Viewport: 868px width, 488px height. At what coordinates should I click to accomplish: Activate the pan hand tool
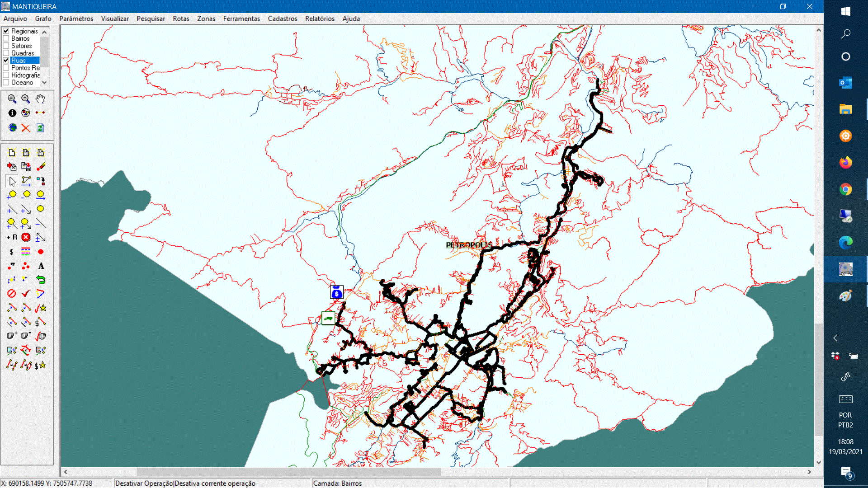tap(40, 99)
